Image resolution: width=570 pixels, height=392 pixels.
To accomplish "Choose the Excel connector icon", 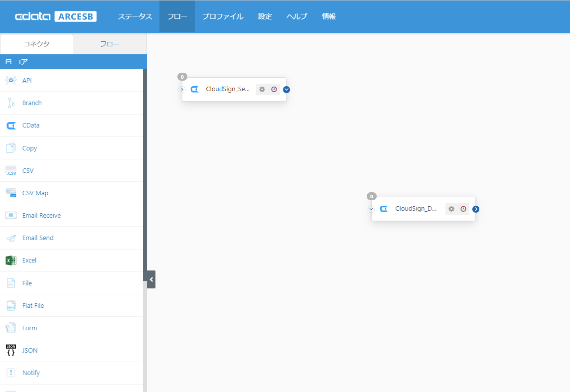I will pyautogui.click(x=11, y=261).
